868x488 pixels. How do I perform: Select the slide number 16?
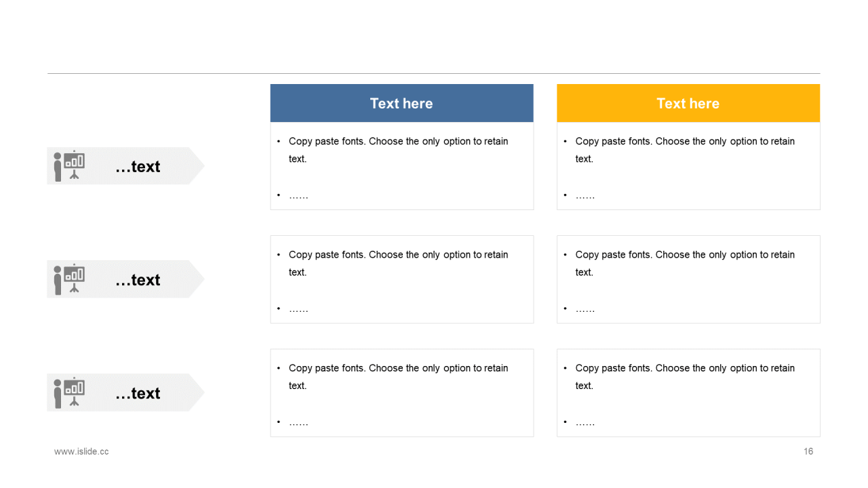[x=808, y=451]
